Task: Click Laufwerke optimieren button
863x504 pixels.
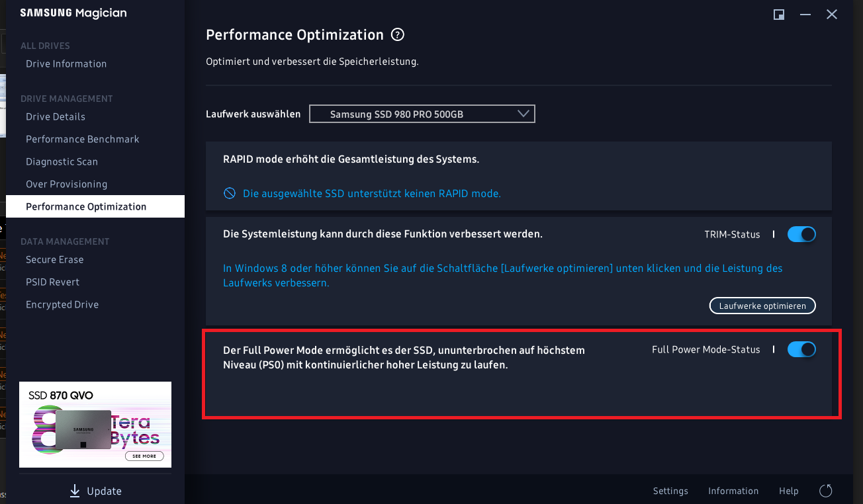Action: coord(762,306)
